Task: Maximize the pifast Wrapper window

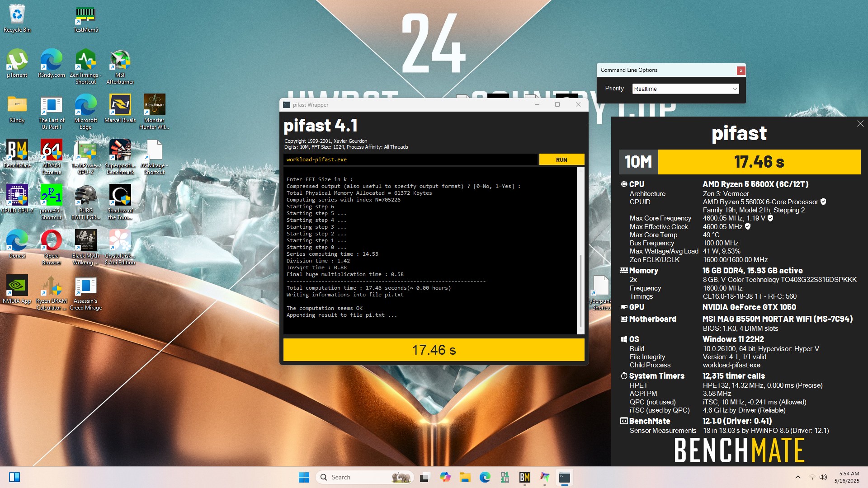Action: click(557, 104)
